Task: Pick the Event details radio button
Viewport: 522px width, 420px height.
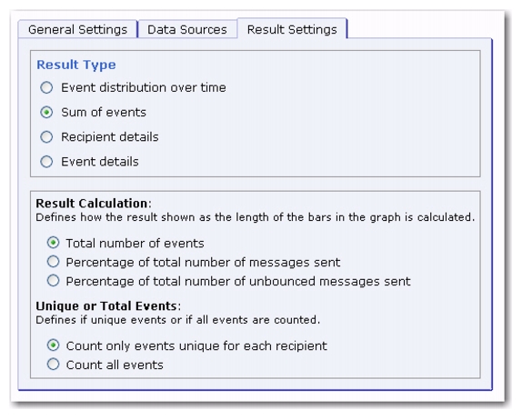Action: pyautogui.click(x=46, y=162)
